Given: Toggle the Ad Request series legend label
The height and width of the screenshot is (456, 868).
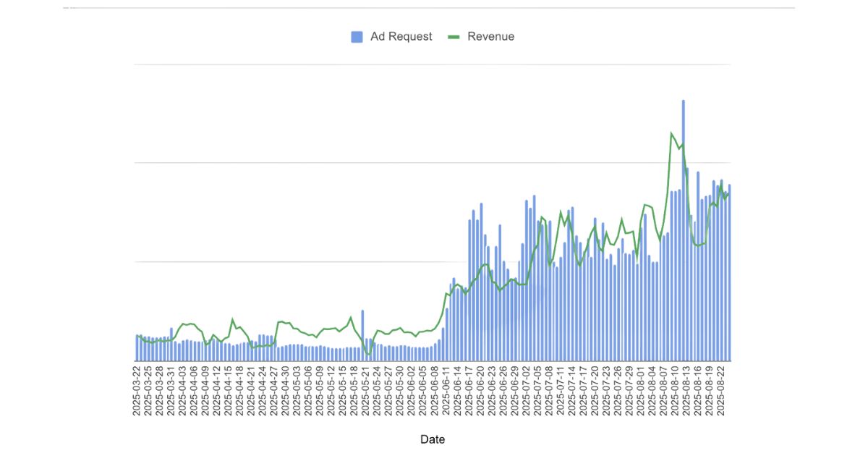Looking at the screenshot, I should (x=401, y=37).
